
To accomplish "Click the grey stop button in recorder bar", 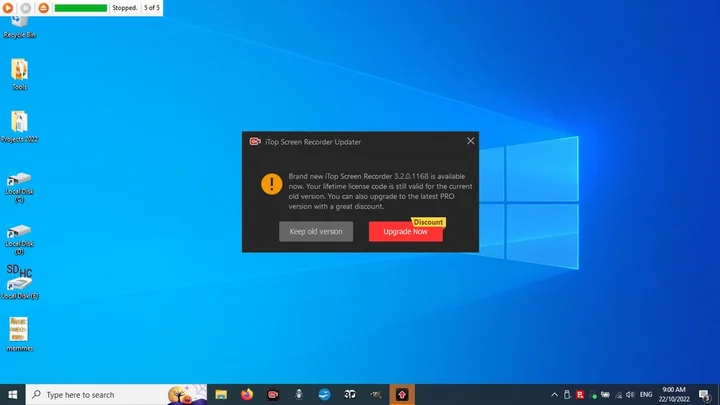I will pyautogui.click(x=26, y=8).
